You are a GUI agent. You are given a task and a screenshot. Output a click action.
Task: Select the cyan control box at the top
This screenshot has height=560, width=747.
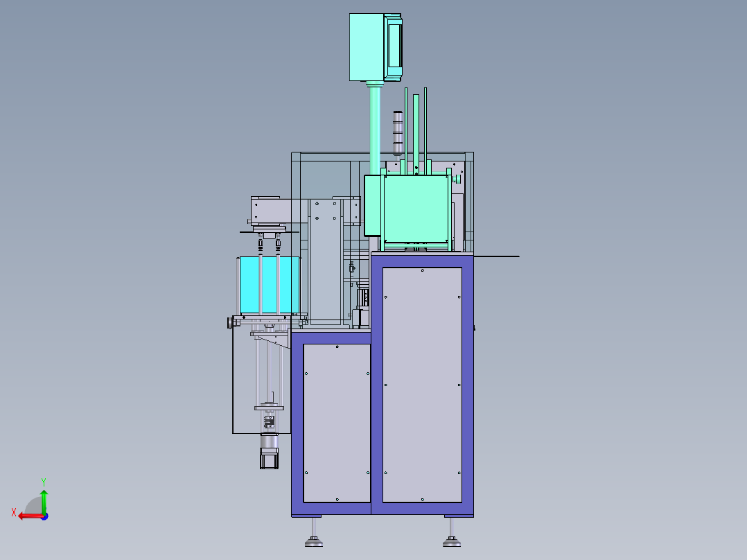[376, 47]
